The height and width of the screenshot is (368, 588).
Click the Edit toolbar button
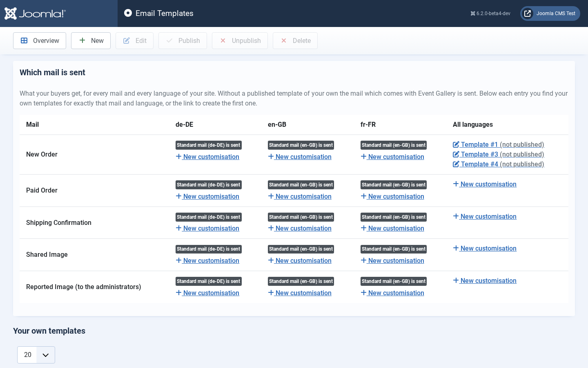134,41
